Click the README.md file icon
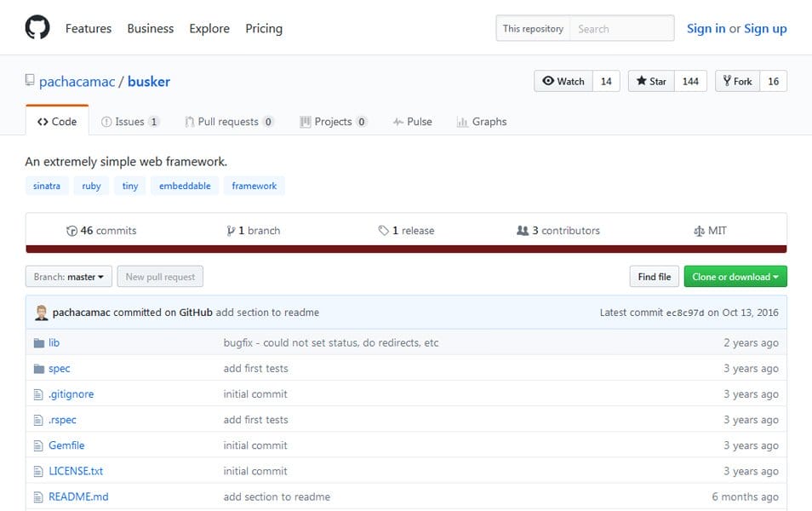This screenshot has height=511, width=812. pyautogui.click(x=38, y=497)
